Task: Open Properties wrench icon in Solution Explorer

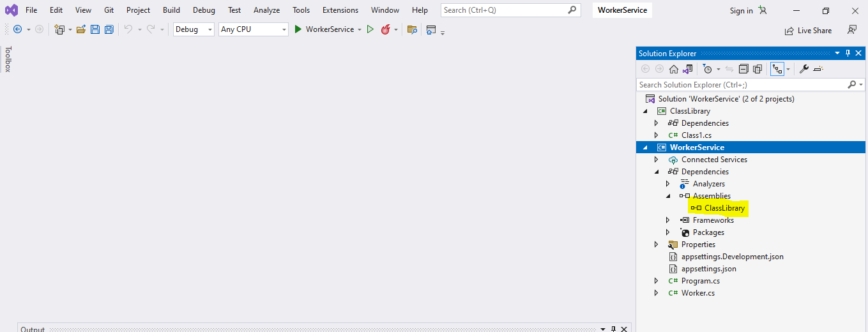Action: click(804, 69)
